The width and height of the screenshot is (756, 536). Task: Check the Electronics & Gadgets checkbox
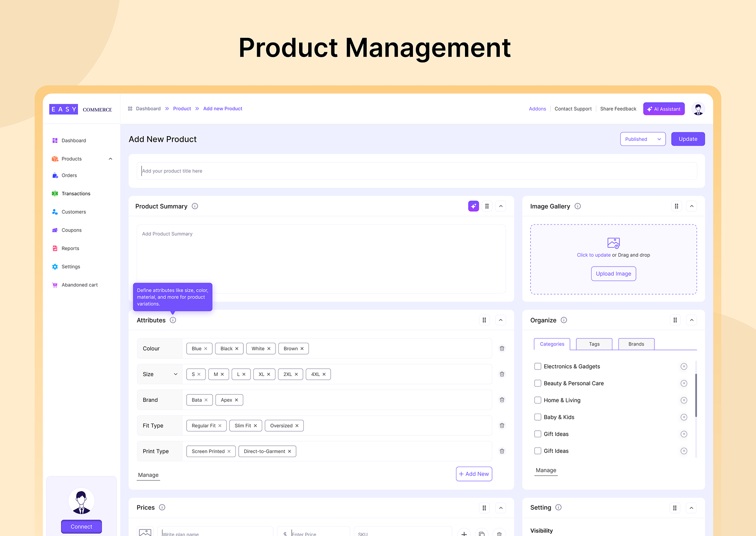(538, 366)
